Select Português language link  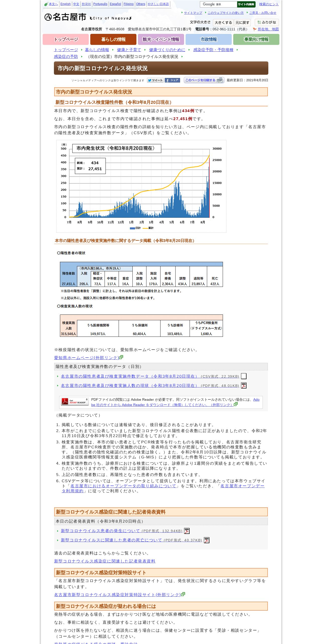tap(100, 4)
